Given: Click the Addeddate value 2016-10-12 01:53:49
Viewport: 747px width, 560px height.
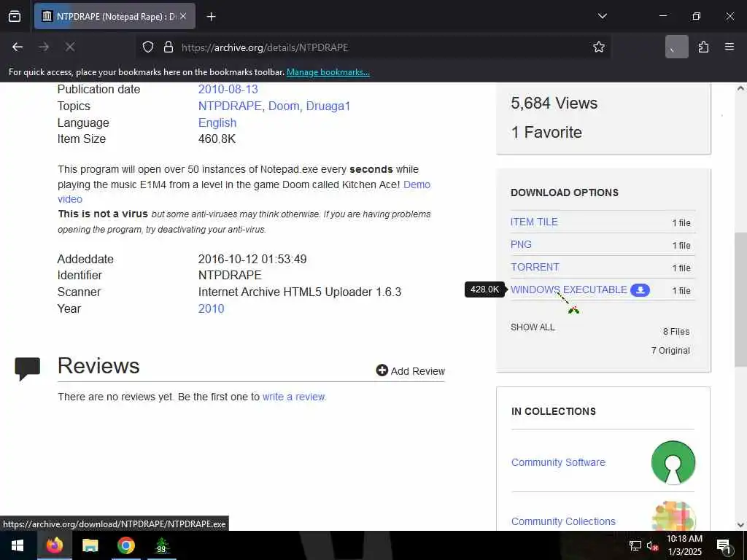Looking at the screenshot, I should tap(252, 259).
